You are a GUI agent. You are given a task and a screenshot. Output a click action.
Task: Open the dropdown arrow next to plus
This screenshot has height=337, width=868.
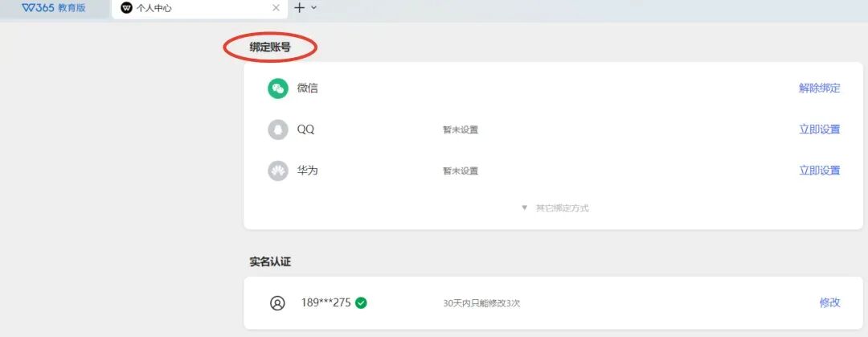314,8
